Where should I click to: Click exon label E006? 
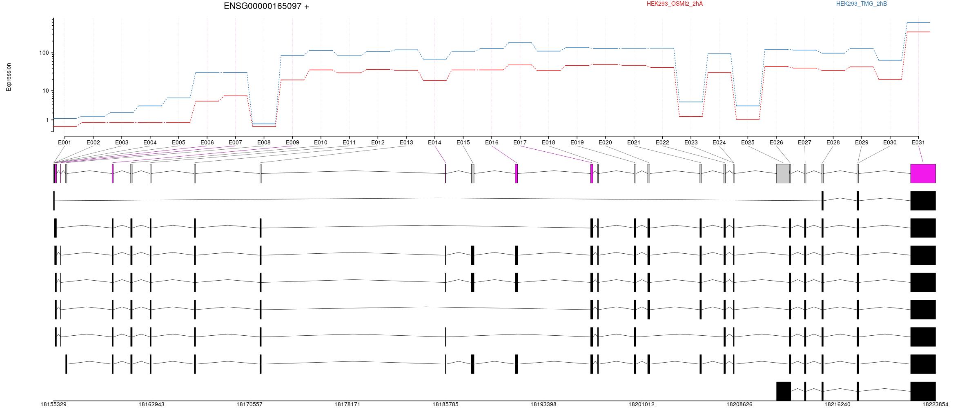[x=207, y=142]
